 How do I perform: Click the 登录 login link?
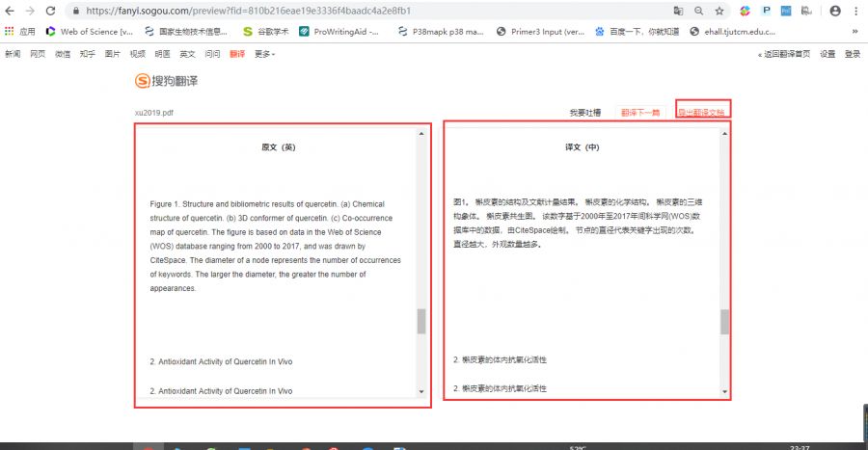tap(853, 54)
